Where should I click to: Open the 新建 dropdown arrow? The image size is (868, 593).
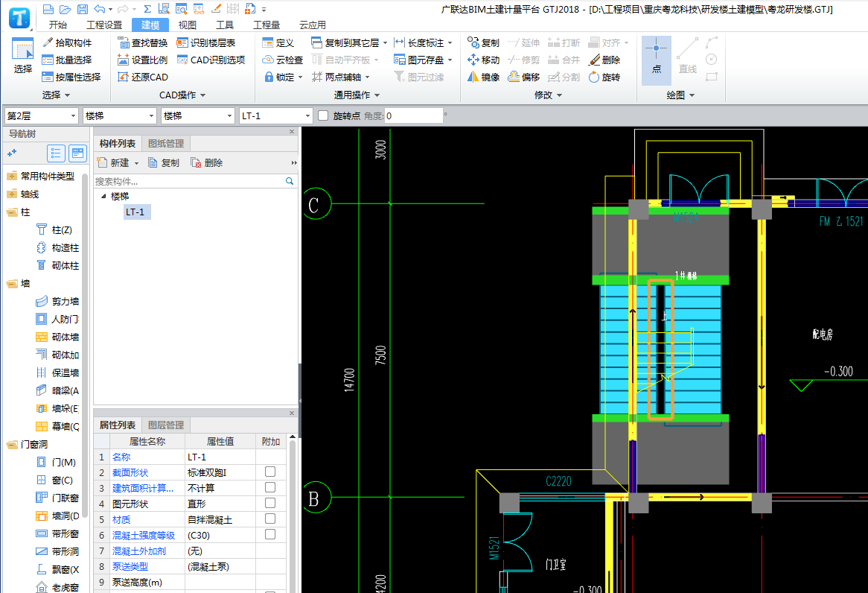point(137,163)
